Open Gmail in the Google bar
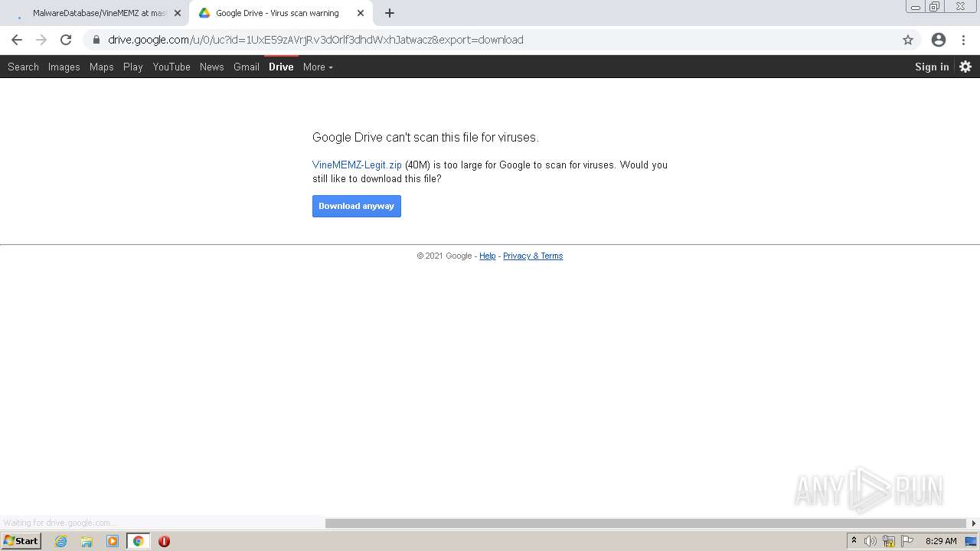Image resolution: width=980 pixels, height=551 pixels. coord(247,67)
